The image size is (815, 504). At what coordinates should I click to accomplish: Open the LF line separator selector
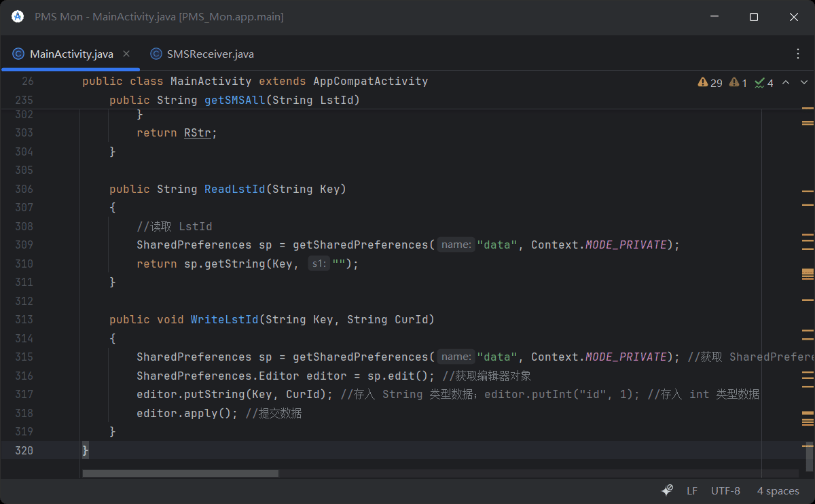pos(691,490)
